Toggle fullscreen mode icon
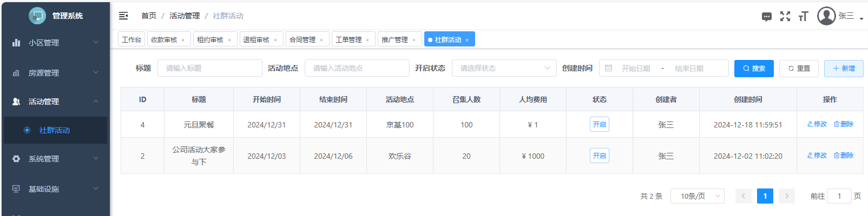Image resolution: width=868 pixels, height=216 pixels. 785,16
